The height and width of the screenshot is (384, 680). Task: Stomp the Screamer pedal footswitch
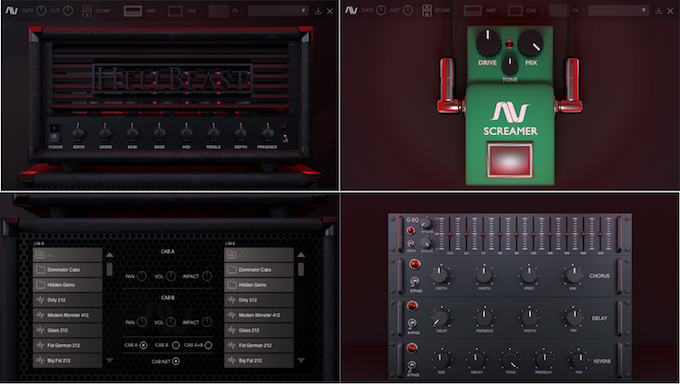point(510,160)
